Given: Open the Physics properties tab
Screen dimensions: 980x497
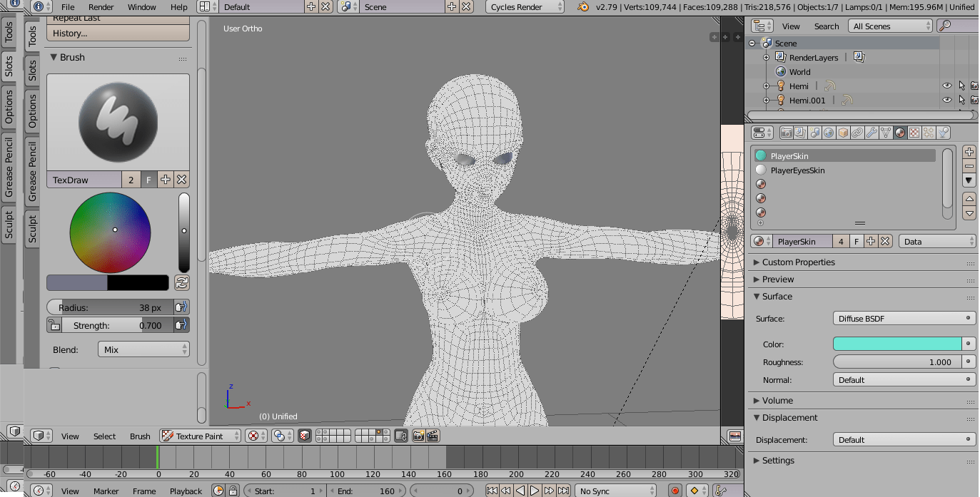Looking at the screenshot, I should click(x=942, y=133).
